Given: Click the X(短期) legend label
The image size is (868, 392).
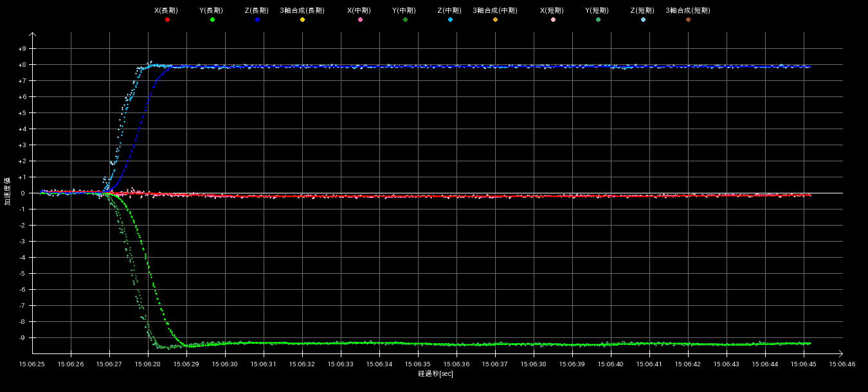Looking at the screenshot, I should (x=552, y=10).
